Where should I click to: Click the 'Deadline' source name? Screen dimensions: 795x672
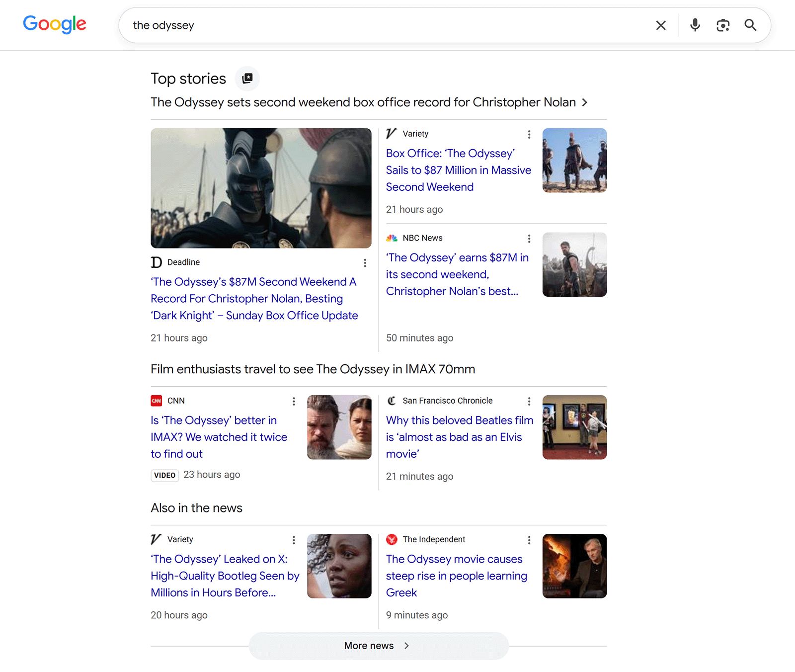pos(183,262)
